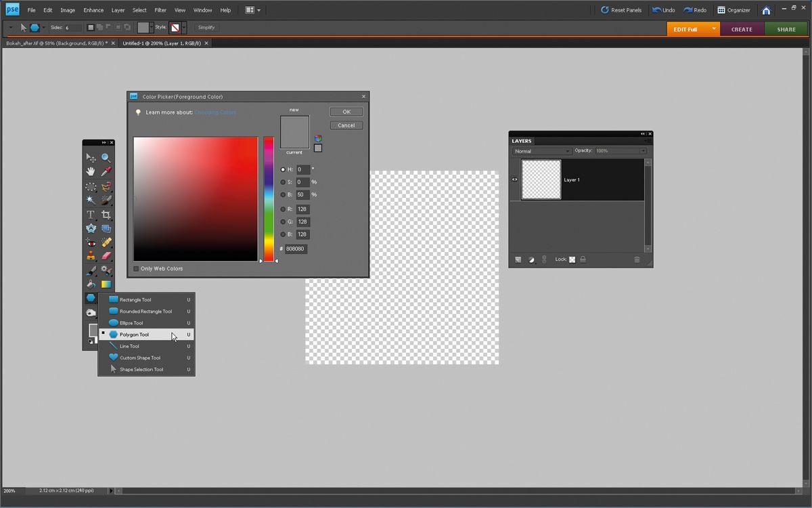
Task: Choose Custom Shape Tool from the flyout
Action: tap(140, 358)
